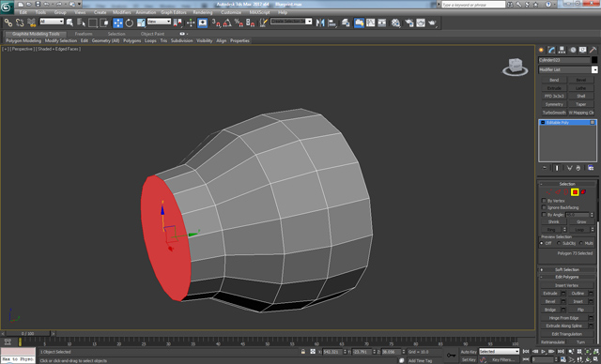The width and height of the screenshot is (601, 364).
Task: Click the Save file icon in quick access toolbar
Action: click(38, 4)
